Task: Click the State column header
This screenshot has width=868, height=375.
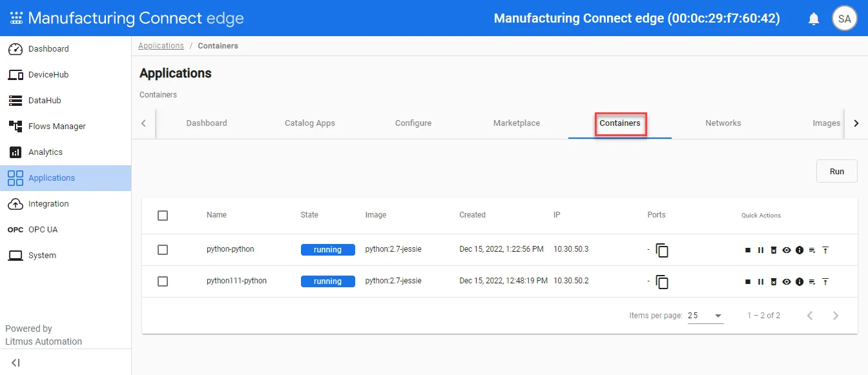Action: (x=309, y=215)
